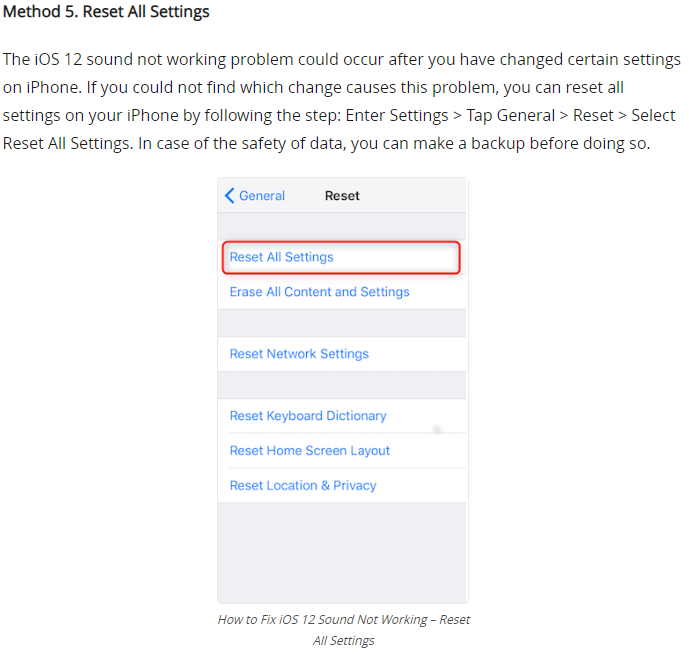
Task: Choose Reset Location & Privacy
Action: pyautogui.click(x=342, y=485)
